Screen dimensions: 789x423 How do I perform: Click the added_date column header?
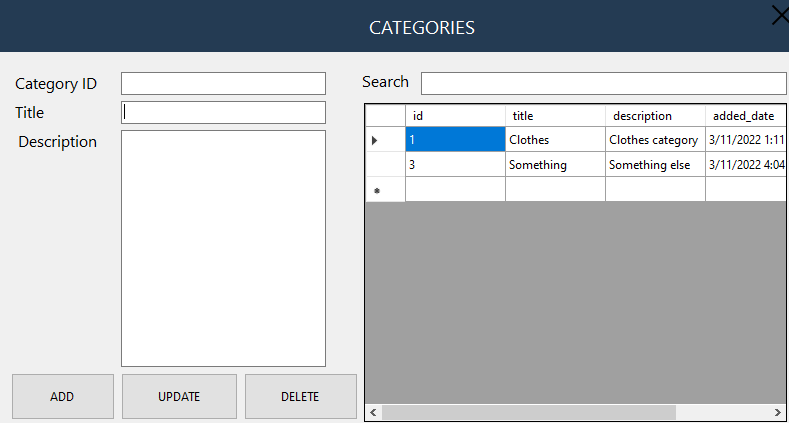(745, 116)
